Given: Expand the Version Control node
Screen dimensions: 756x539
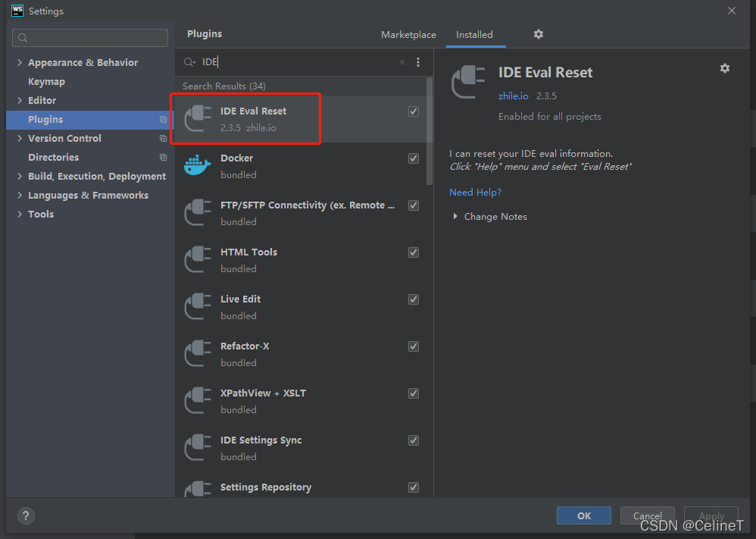Looking at the screenshot, I should 20,138.
